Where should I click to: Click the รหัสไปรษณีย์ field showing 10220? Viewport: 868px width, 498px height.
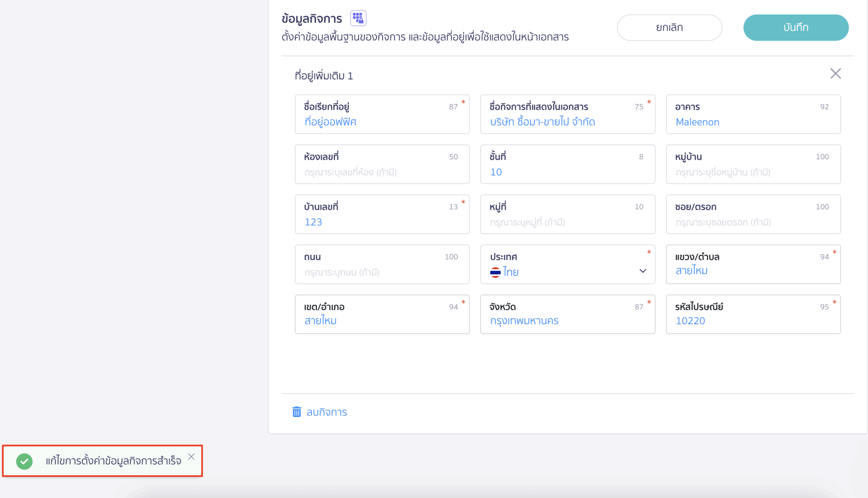point(753,320)
